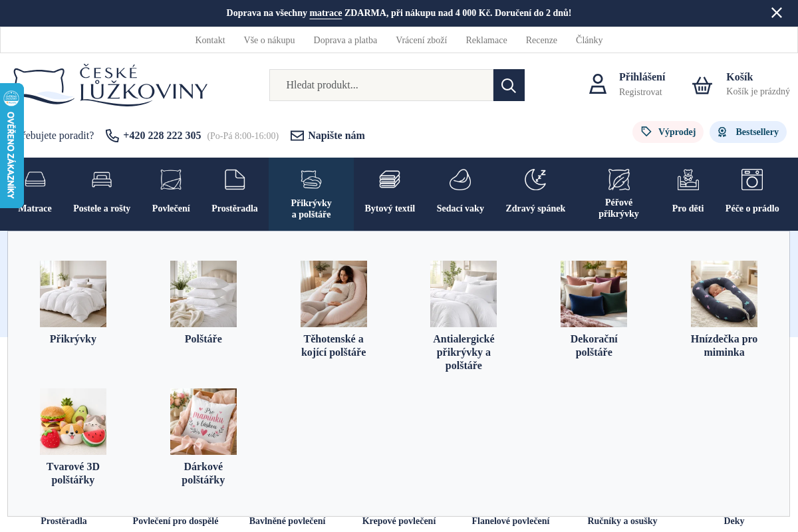This screenshot has height=532, width=798.
Task: Choose Antialergické přikrývky a polštáře image
Action: [464, 294]
